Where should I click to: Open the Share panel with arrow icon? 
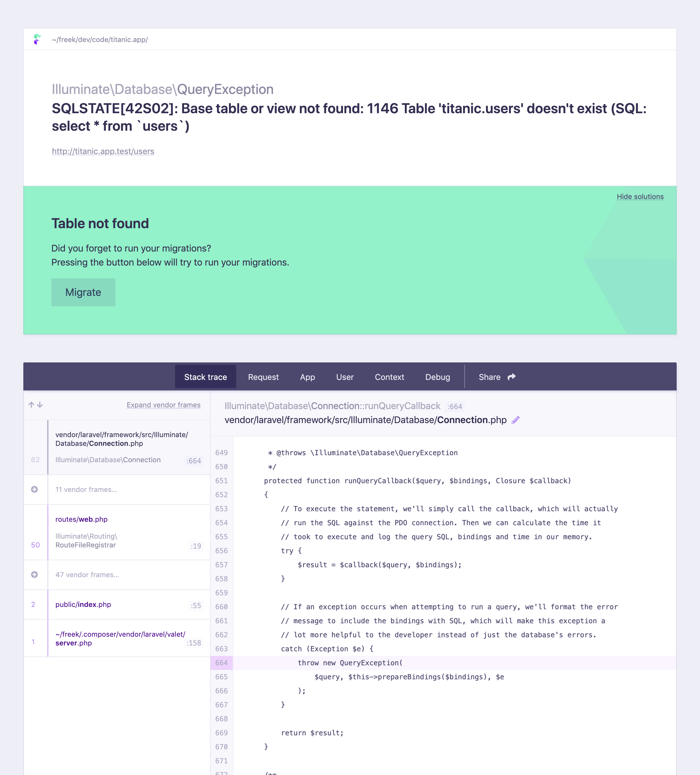pyautogui.click(x=496, y=377)
